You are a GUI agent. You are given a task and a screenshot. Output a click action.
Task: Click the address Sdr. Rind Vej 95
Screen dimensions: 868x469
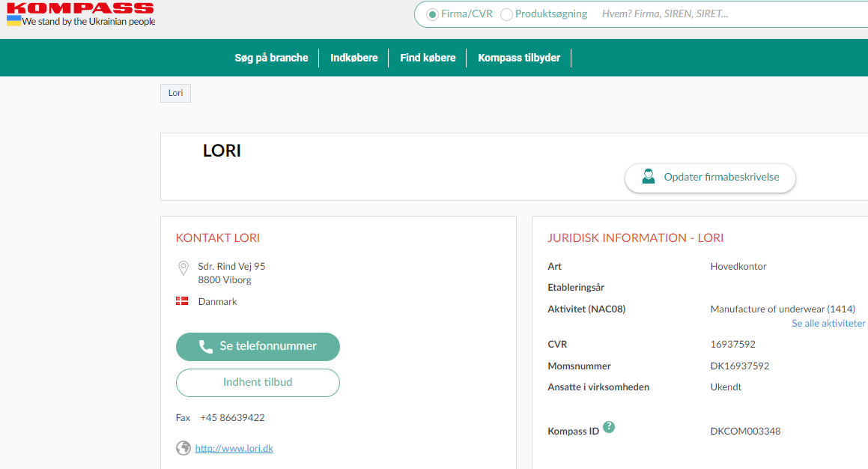point(231,266)
